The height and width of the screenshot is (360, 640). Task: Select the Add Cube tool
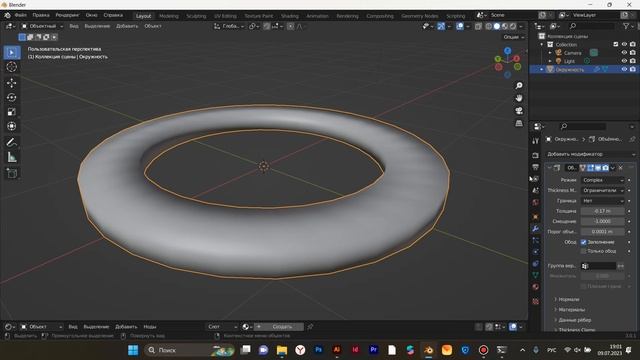pos(11,173)
